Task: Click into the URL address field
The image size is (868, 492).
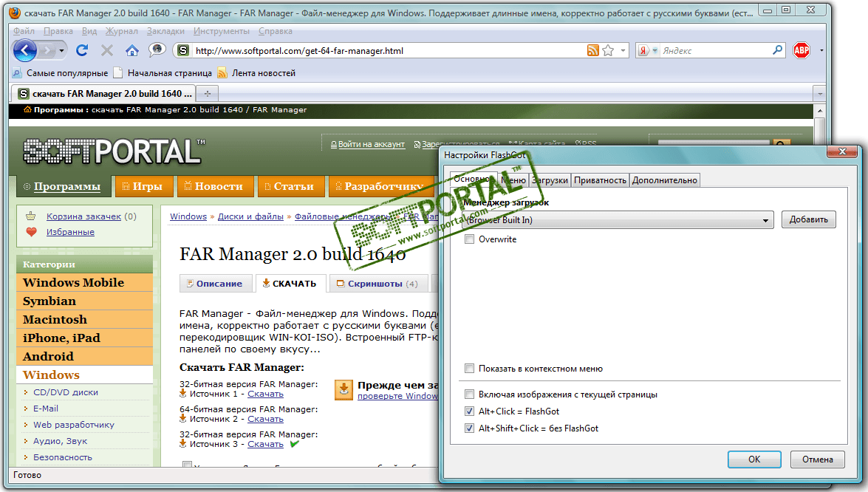Action: [x=388, y=50]
